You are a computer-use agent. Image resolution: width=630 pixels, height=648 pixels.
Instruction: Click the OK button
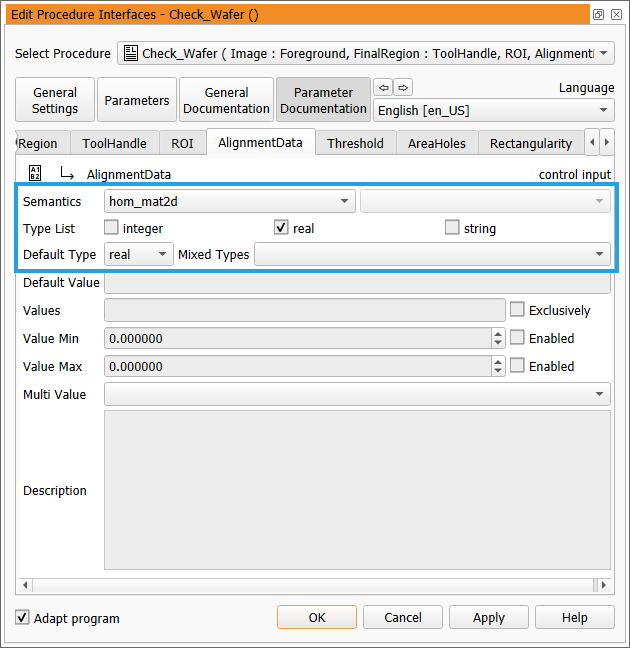pos(317,617)
